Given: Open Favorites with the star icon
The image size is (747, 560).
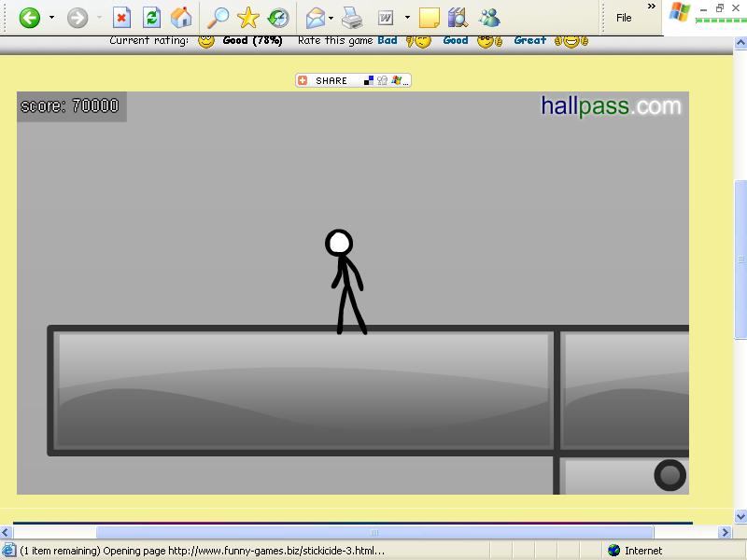Looking at the screenshot, I should pyautogui.click(x=248, y=18).
